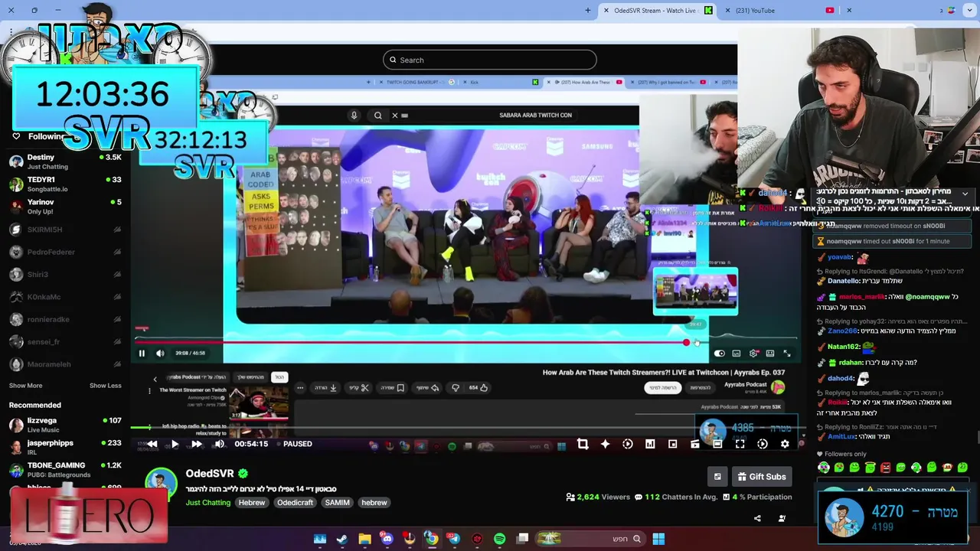Click the square icon button beside Gift Subs

point(717,477)
